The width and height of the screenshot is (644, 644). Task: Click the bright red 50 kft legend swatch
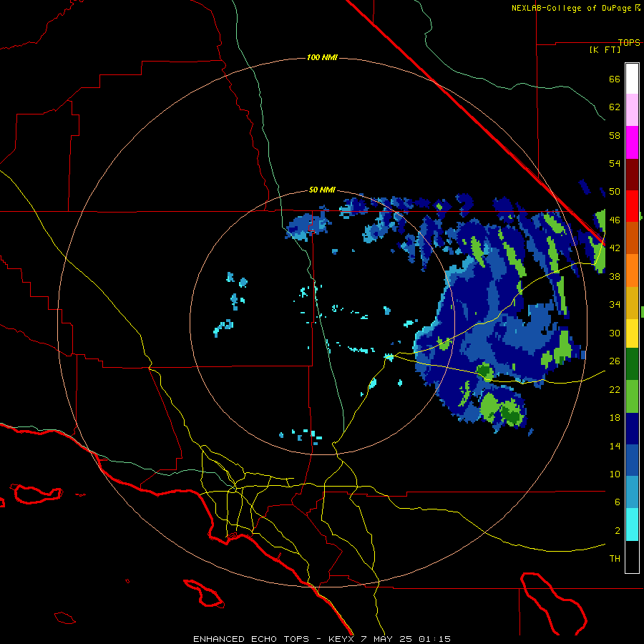point(632,206)
